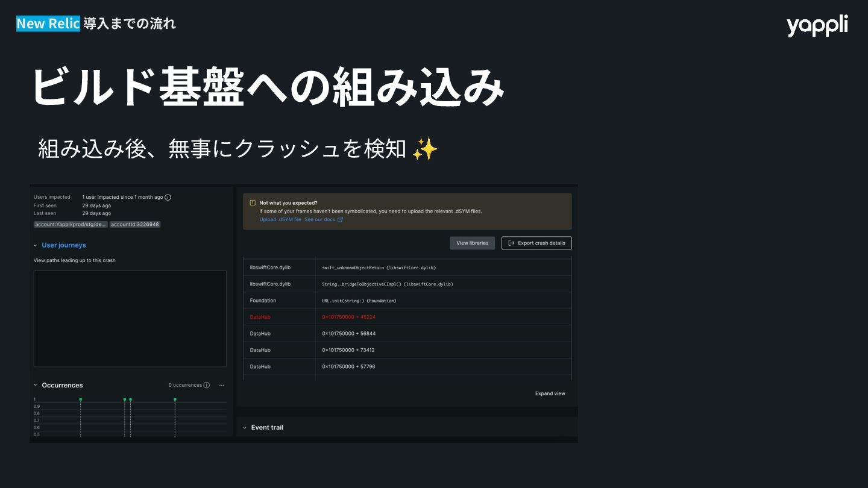This screenshot has height=488, width=868.
Task: Select the URL.init(string:) Foundation frame
Action: coord(407,301)
